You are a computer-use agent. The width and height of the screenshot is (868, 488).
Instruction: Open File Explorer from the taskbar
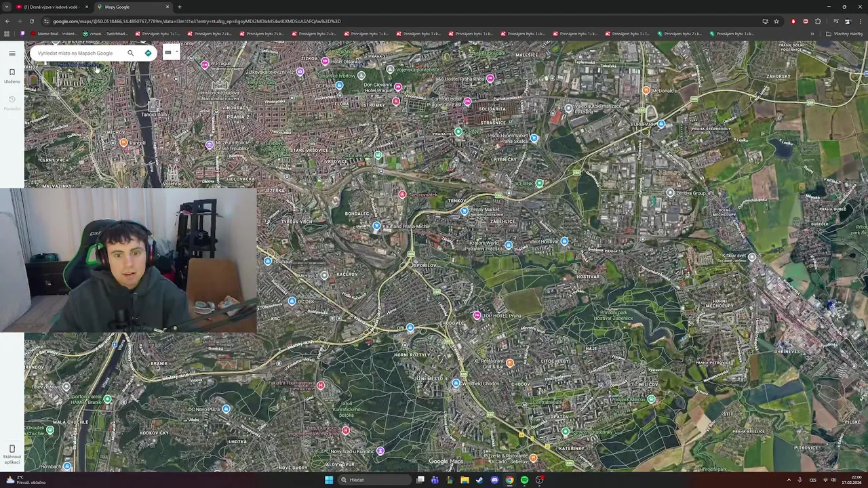click(465, 480)
